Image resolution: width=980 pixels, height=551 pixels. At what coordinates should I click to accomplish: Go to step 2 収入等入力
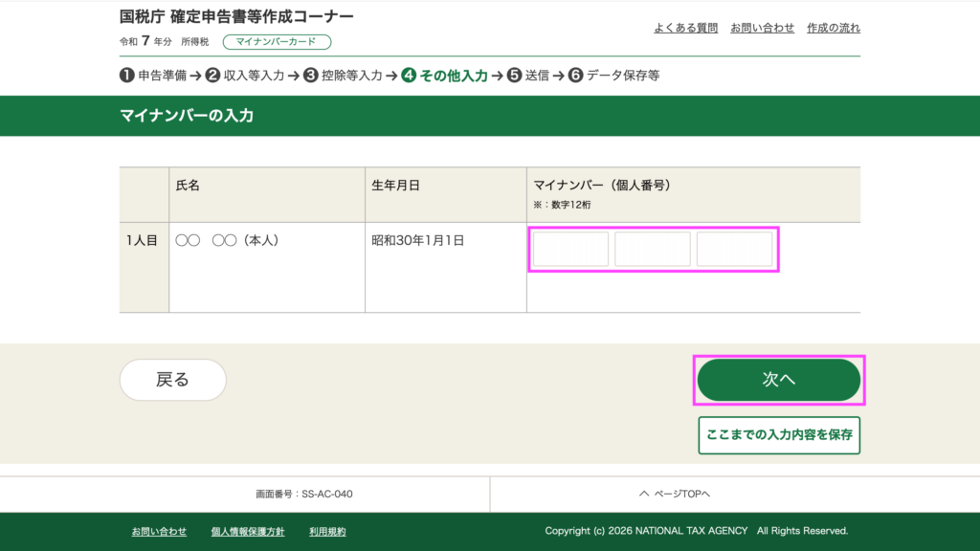point(245,76)
